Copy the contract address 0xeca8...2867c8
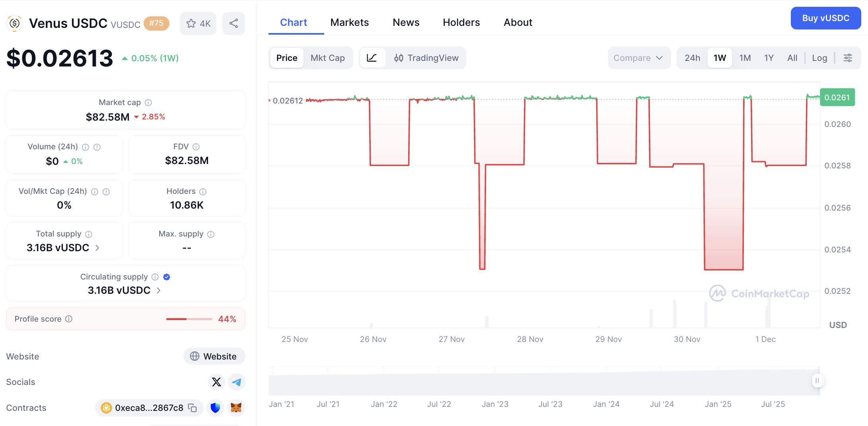The height and width of the screenshot is (426, 868). pos(193,408)
